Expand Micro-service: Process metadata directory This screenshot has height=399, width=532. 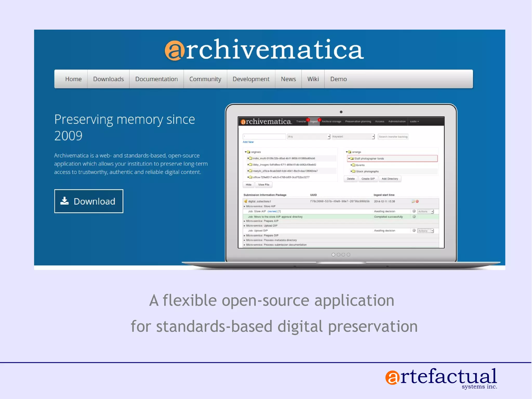pyautogui.click(x=244, y=240)
